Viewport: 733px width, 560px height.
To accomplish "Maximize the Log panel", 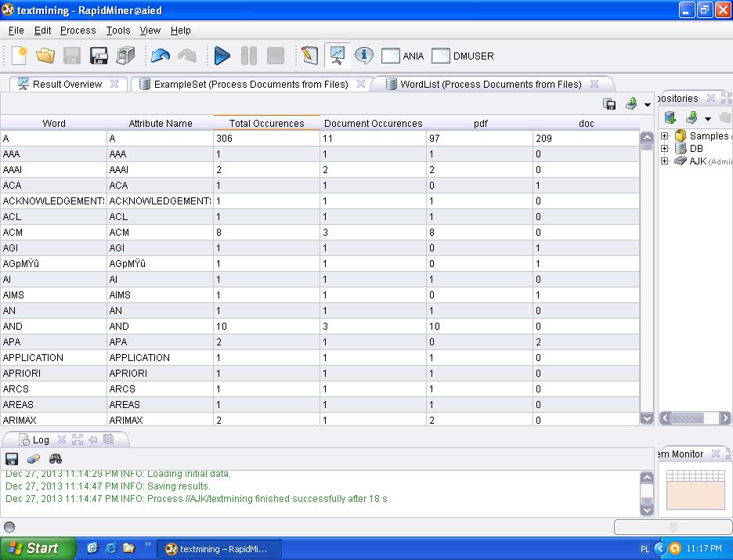I will click(x=78, y=439).
